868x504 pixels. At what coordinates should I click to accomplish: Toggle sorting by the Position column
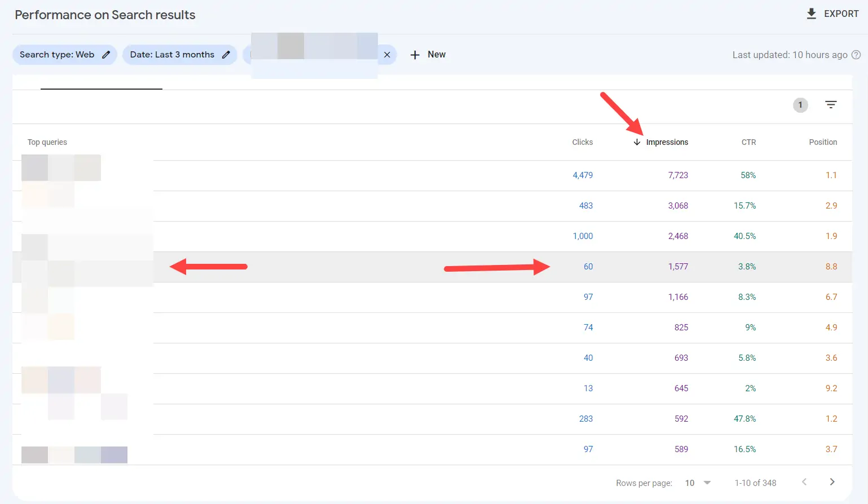tap(823, 142)
